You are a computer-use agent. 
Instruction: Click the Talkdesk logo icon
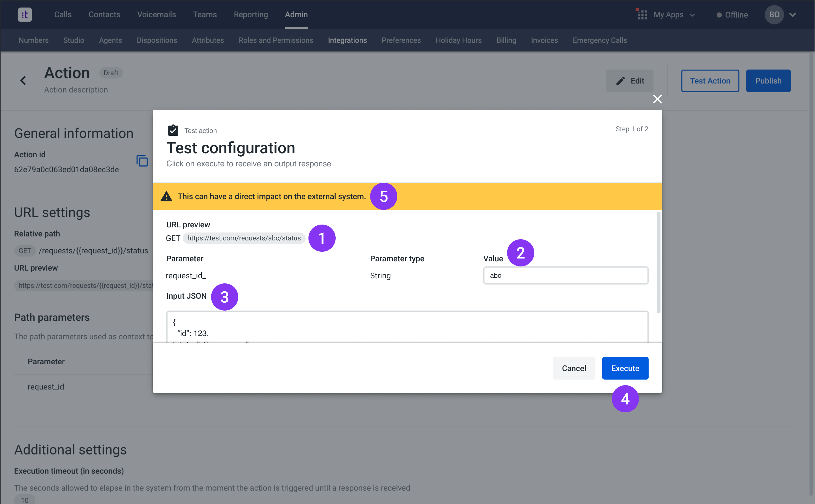[x=25, y=15]
